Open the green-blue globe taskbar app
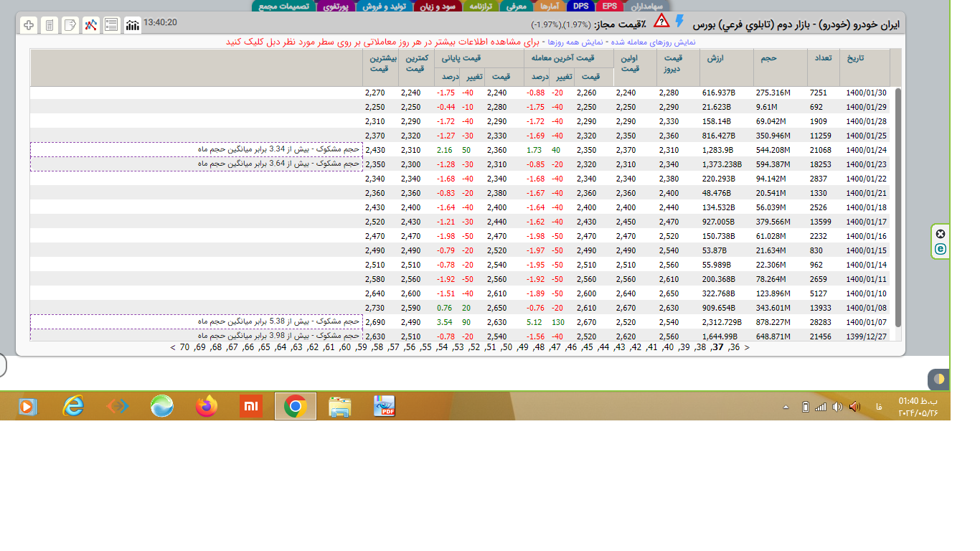The width and height of the screenshot is (980, 551). pos(162,407)
